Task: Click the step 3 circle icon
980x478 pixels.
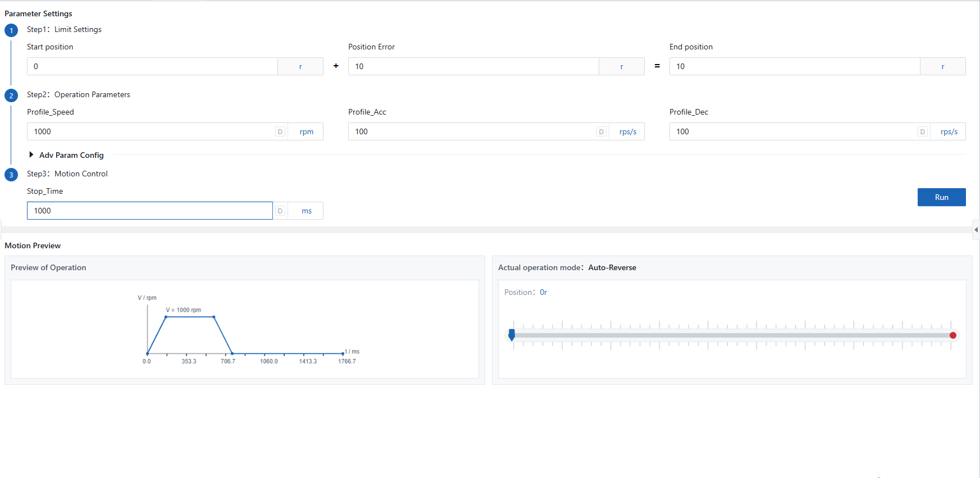Action: (x=11, y=175)
